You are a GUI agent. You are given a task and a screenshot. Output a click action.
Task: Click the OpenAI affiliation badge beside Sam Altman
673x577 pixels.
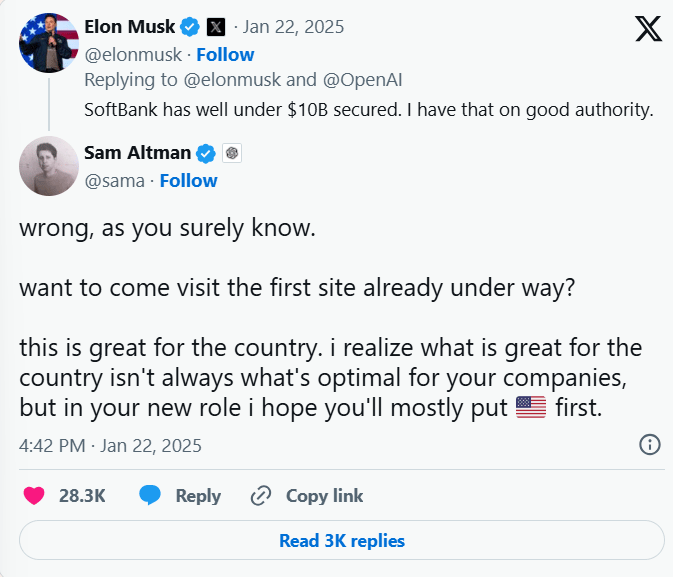pyautogui.click(x=232, y=153)
